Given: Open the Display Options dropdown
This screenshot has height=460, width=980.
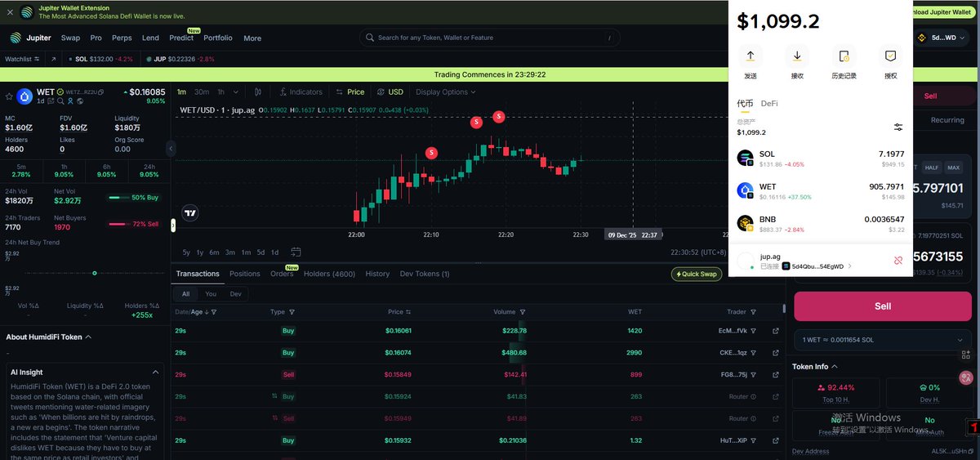Looking at the screenshot, I should point(446,92).
